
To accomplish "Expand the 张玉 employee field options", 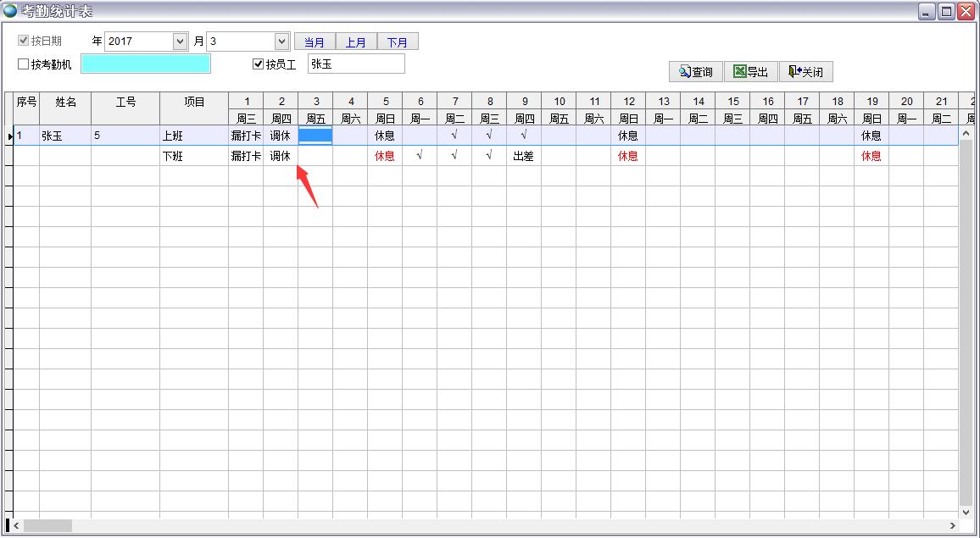I will tap(355, 63).
